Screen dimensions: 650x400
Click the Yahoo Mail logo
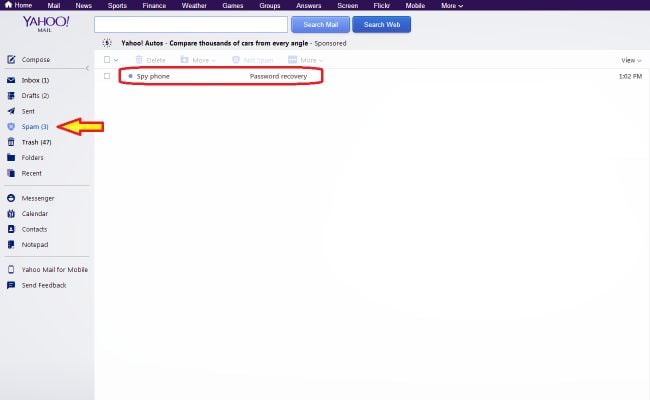[x=46, y=24]
